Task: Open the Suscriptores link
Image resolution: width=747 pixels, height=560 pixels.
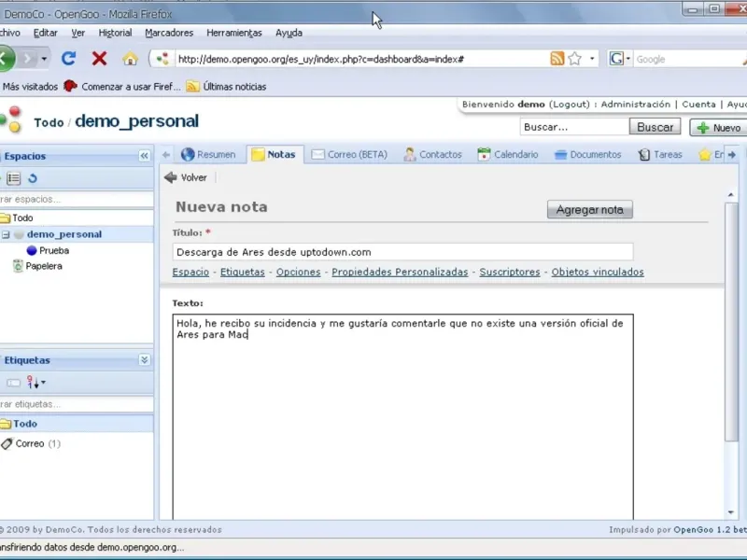Action: pyautogui.click(x=510, y=272)
